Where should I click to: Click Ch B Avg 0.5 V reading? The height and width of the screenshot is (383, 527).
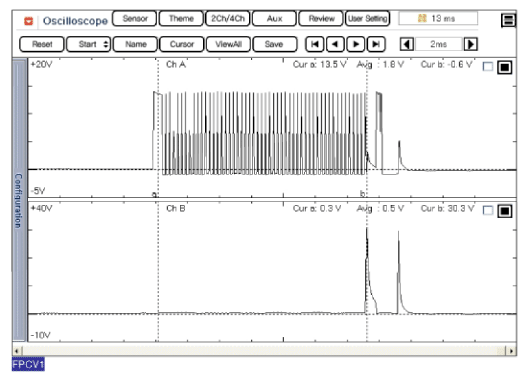tap(380, 209)
